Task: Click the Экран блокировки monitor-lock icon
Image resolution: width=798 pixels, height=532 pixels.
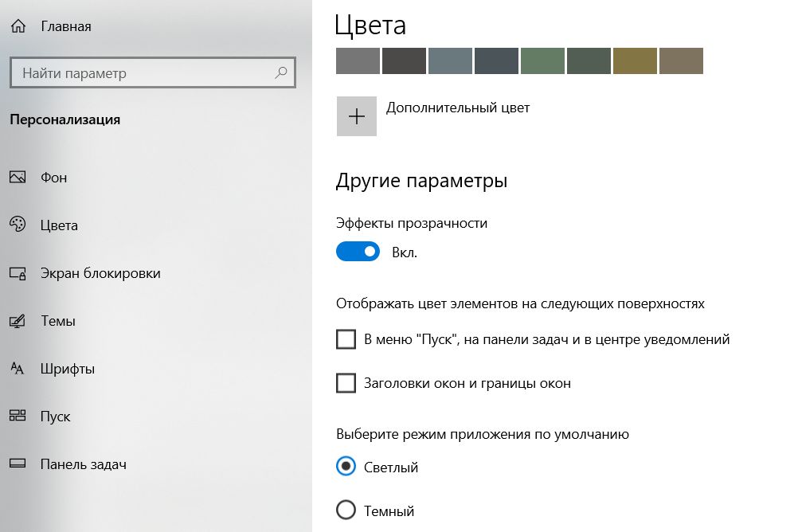Action: (x=18, y=273)
